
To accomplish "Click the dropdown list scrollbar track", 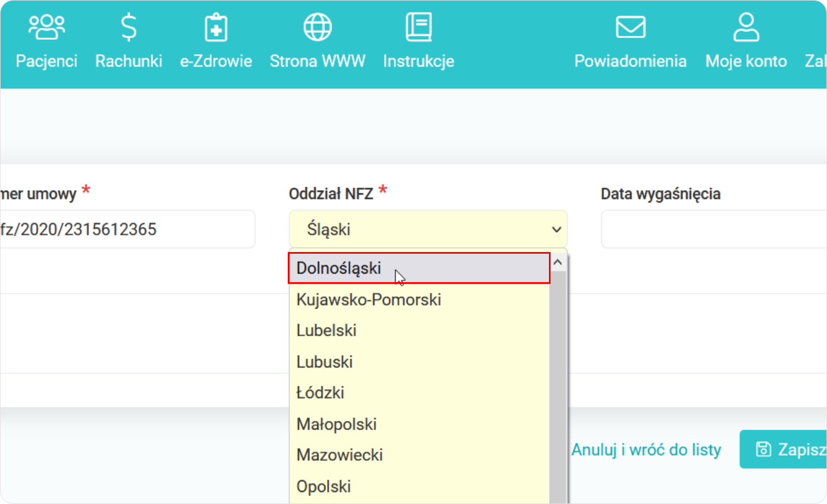I will click(x=558, y=387).
